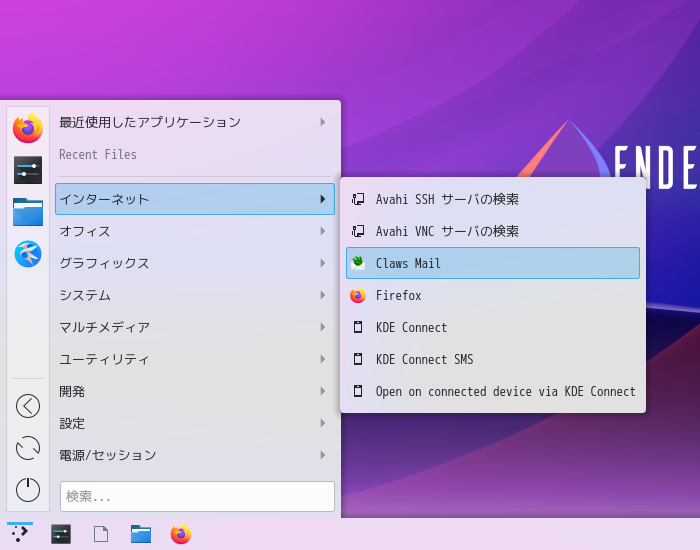The height and width of the screenshot is (550, 700).
Task: Open the 開発 category
Action: (195, 391)
